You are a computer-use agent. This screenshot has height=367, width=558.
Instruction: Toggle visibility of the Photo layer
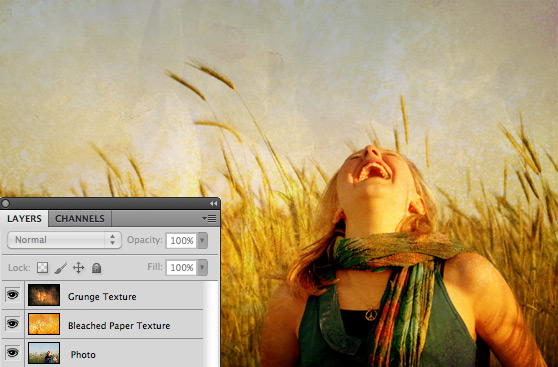12,352
